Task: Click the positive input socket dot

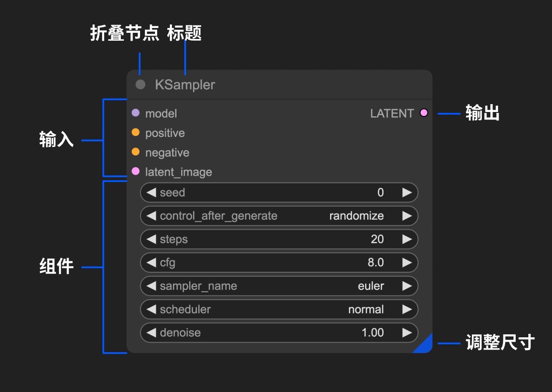Action: point(135,132)
